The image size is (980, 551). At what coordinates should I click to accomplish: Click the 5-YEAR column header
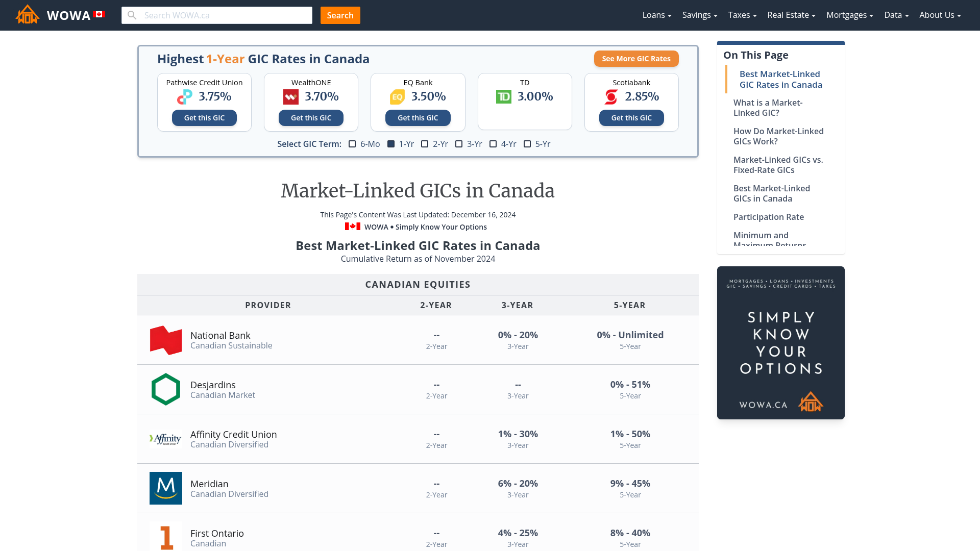pos(629,305)
